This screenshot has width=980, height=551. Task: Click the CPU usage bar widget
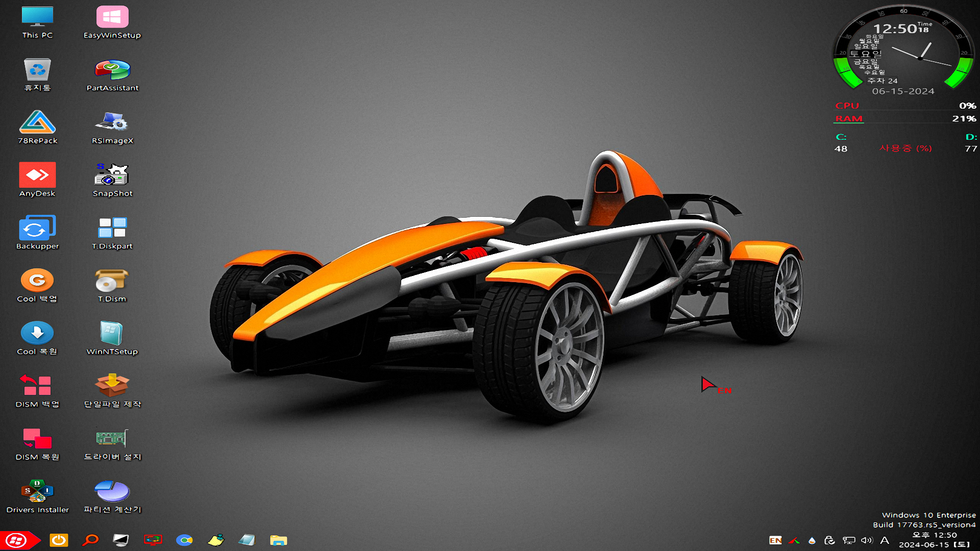coord(905,106)
